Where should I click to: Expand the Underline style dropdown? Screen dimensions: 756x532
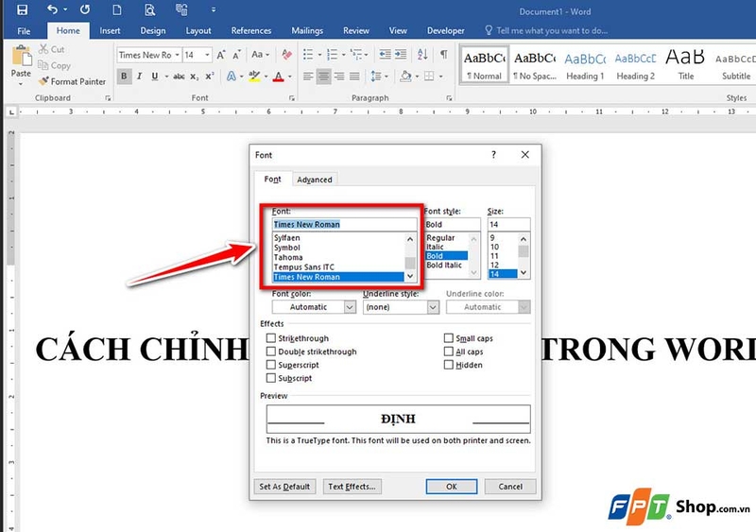point(433,307)
